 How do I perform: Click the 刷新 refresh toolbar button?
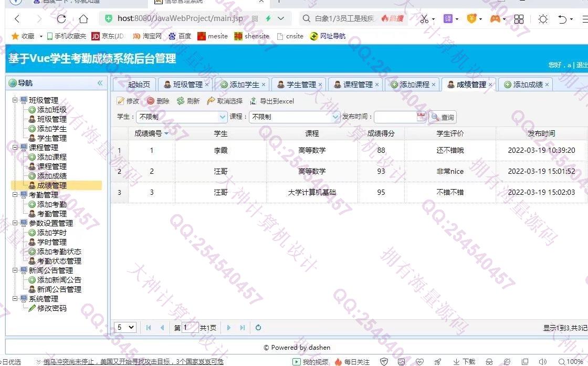pyautogui.click(x=188, y=101)
